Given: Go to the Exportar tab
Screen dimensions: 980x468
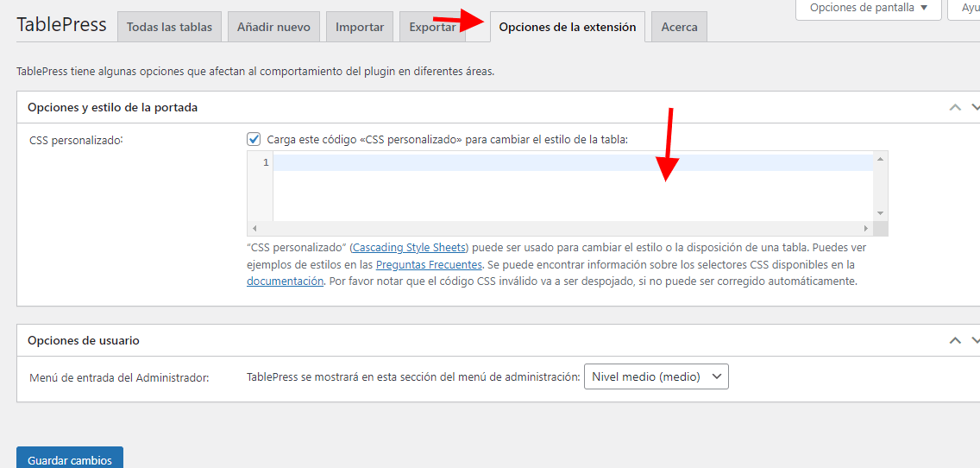Looking at the screenshot, I should 432,27.
